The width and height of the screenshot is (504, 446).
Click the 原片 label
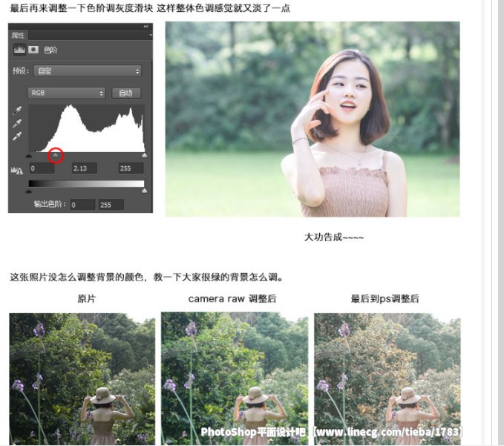86,298
